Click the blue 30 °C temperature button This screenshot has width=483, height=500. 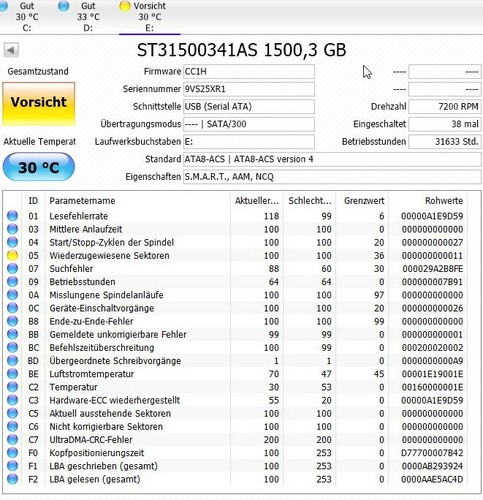(x=39, y=167)
